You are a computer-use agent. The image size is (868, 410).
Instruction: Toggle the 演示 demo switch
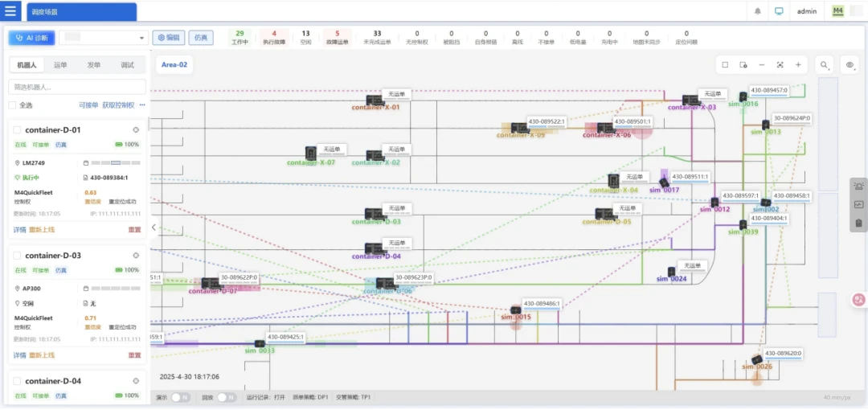[x=180, y=397]
